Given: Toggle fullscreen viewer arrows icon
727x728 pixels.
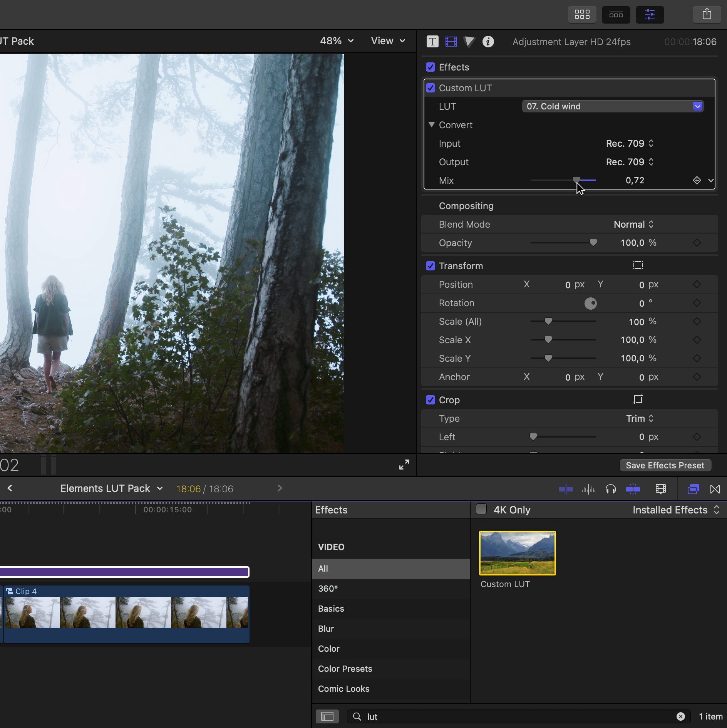Looking at the screenshot, I should [404, 465].
